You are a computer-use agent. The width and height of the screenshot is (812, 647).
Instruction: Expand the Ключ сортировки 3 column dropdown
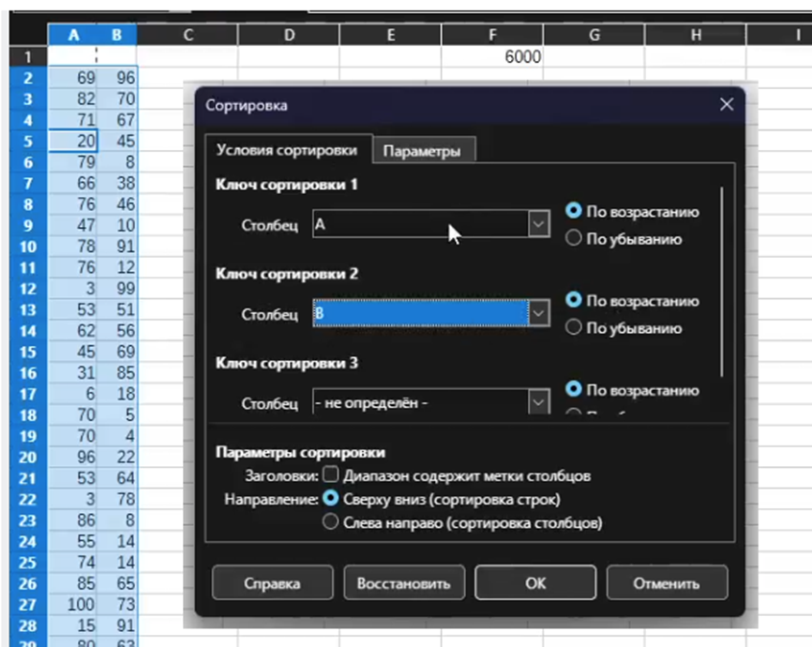click(537, 402)
